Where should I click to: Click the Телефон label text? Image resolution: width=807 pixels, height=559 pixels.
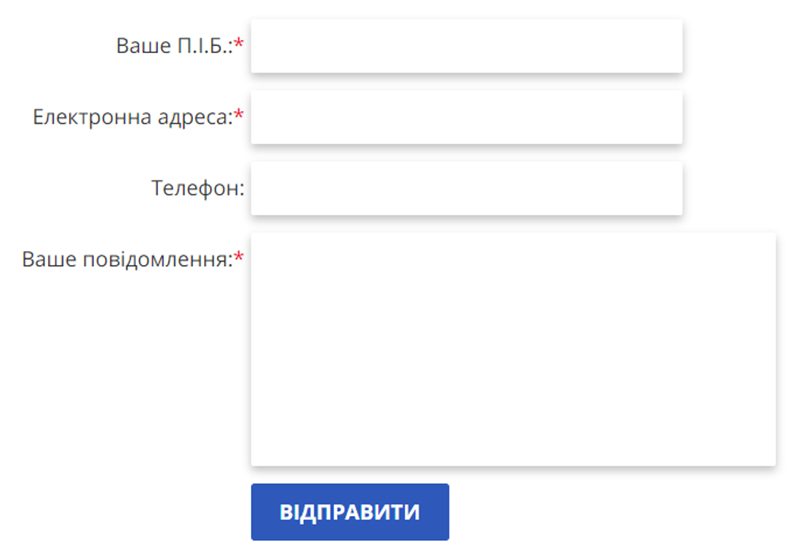[x=197, y=188]
